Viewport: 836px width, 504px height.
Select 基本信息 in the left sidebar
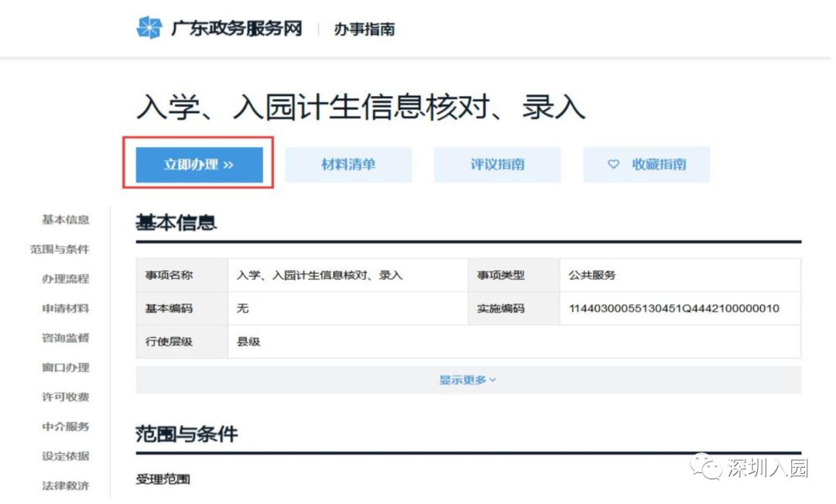pos(65,220)
